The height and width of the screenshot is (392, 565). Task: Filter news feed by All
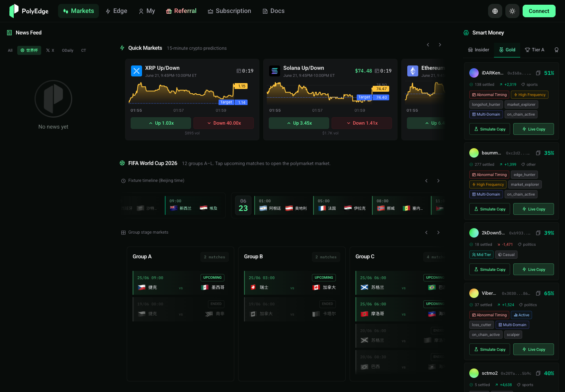pos(10,50)
